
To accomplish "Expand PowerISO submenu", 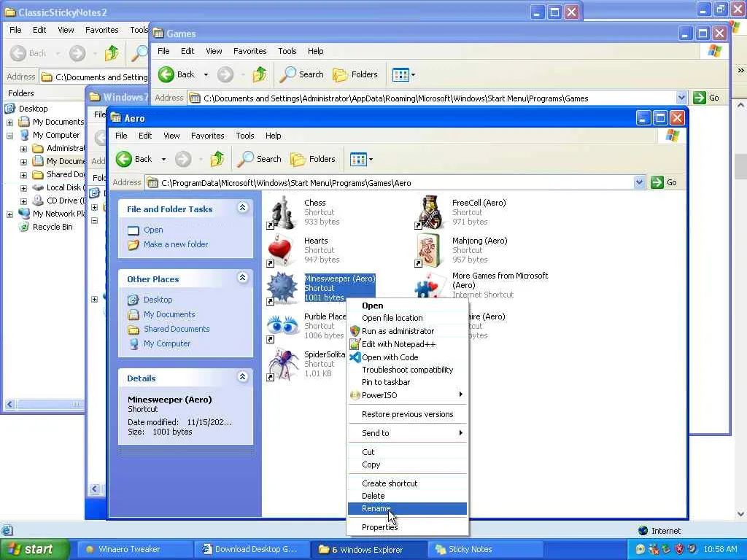I will pyautogui.click(x=407, y=395).
